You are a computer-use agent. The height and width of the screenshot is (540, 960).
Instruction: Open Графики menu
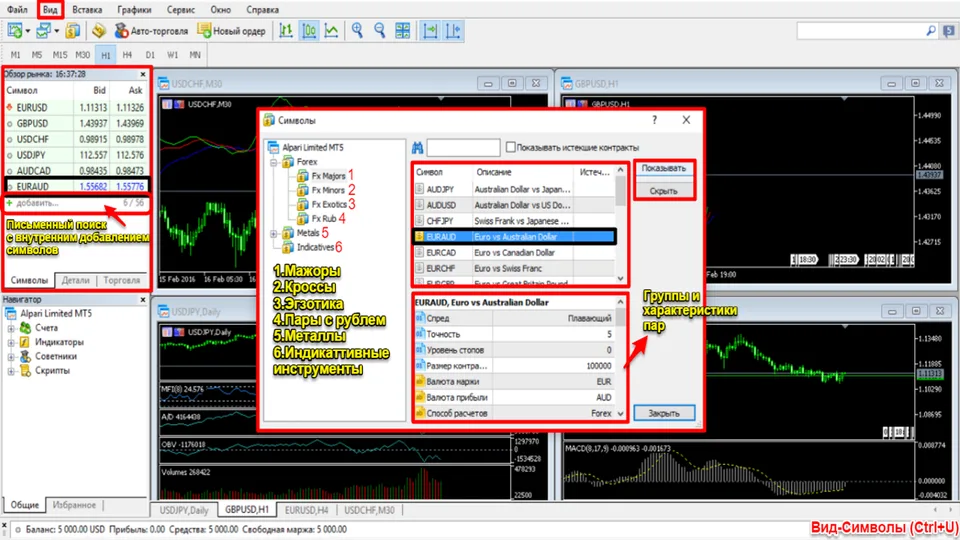pyautogui.click(x=134, y=10)
